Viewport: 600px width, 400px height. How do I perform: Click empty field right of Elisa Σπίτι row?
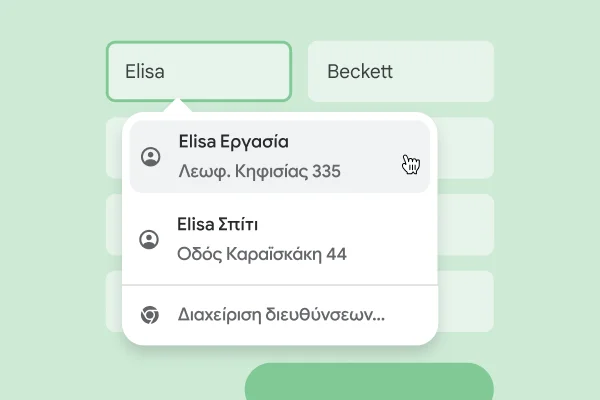tap(466, 224)
